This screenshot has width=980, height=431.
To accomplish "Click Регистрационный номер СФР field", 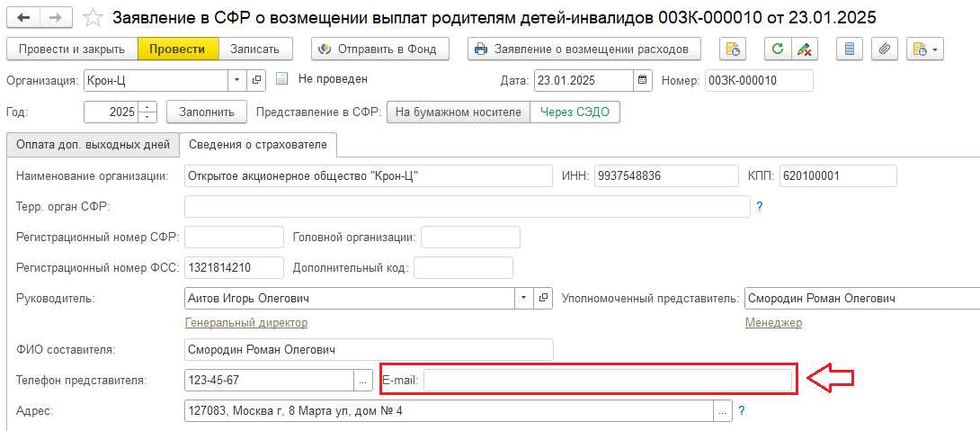I will click(235, 237).
